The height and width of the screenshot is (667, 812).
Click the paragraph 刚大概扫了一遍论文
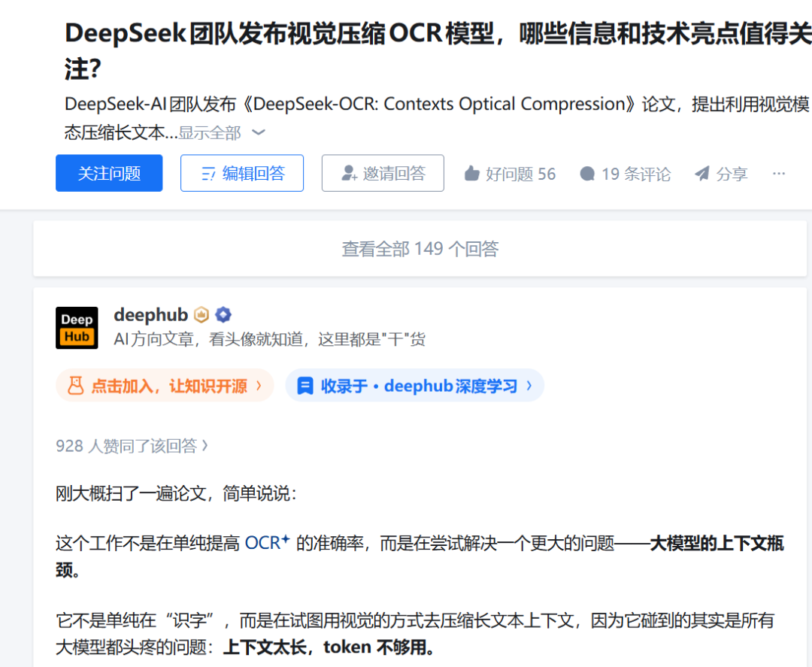pos(176,493)
